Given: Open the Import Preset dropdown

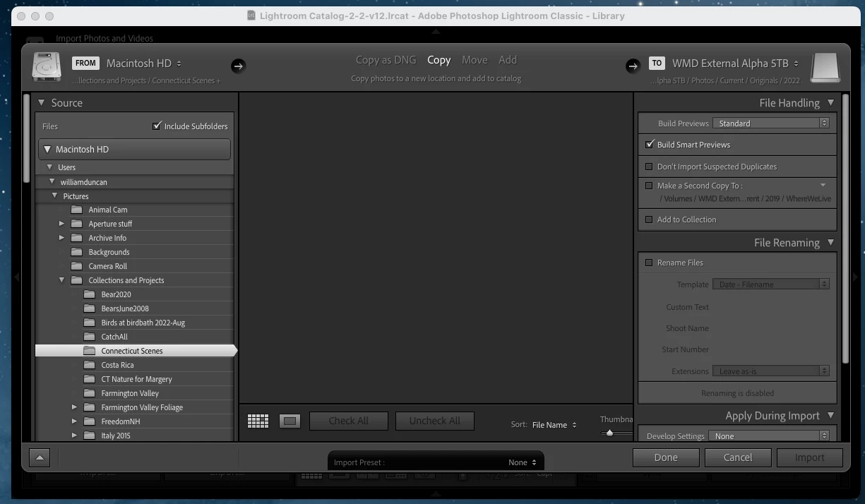Looking at the screenshot, I should [523, 462].
